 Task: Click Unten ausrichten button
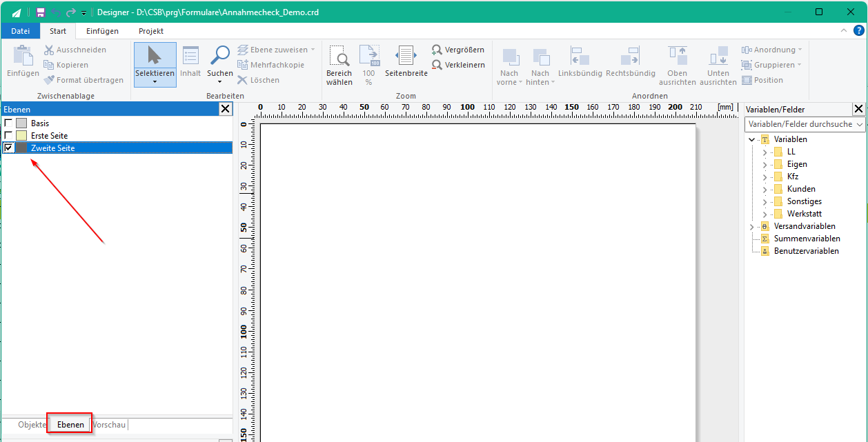[718, 66]
